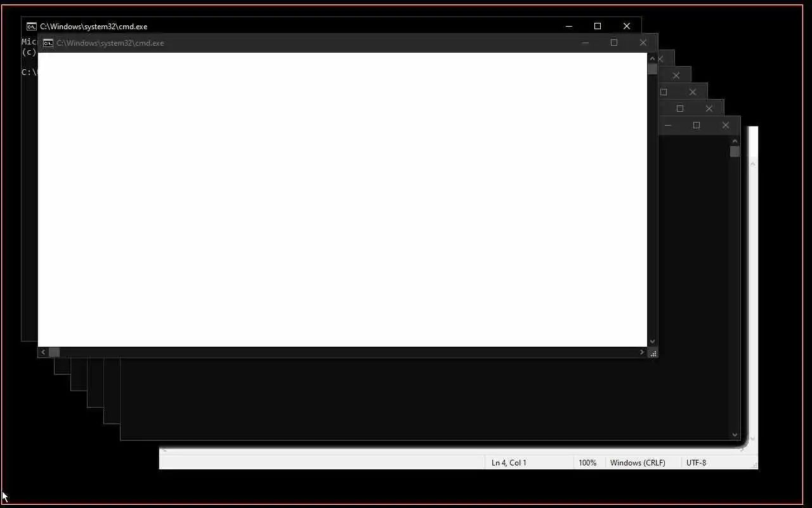This screenshot has height=508, width=812.
Task: Maximize the rearmost cmd.exe window with bright title
Action: [x=597, y=26]
